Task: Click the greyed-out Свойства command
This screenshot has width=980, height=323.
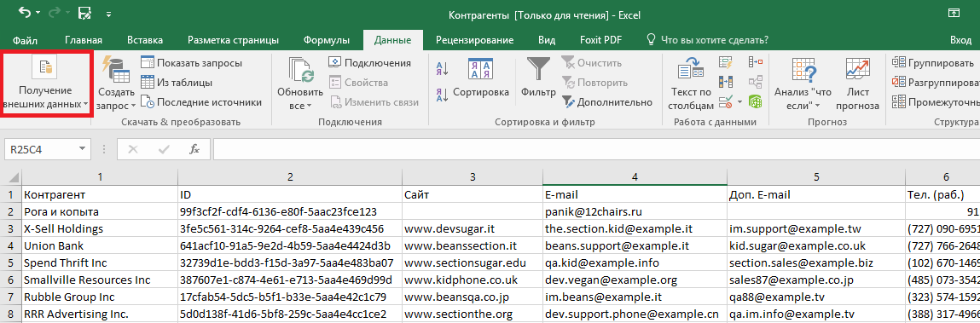Action: pyautogui.click(x=358, y=82)
